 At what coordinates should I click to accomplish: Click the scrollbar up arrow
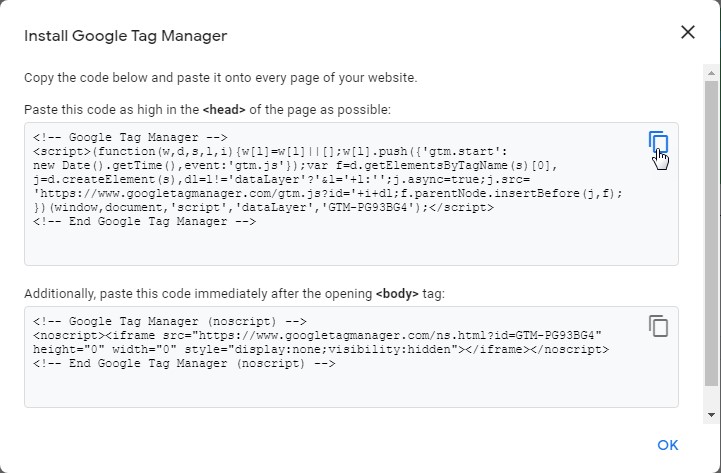(x=711, y=73)
